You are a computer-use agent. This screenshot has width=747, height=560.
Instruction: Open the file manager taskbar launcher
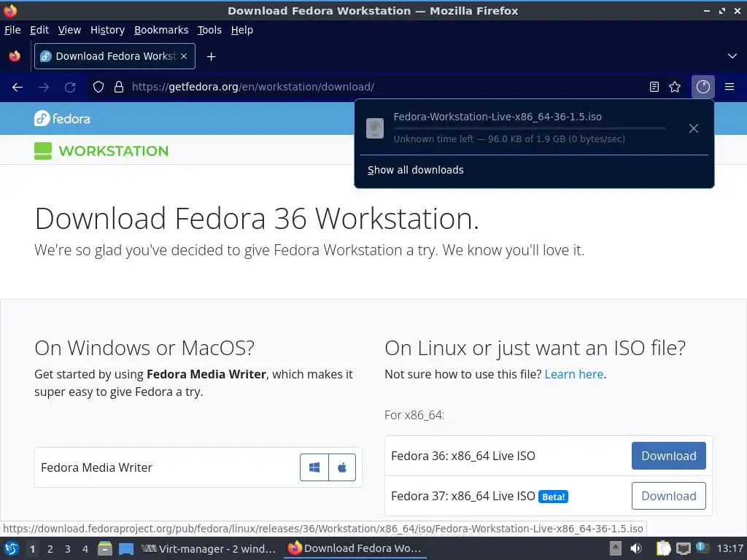click(105, 548)
